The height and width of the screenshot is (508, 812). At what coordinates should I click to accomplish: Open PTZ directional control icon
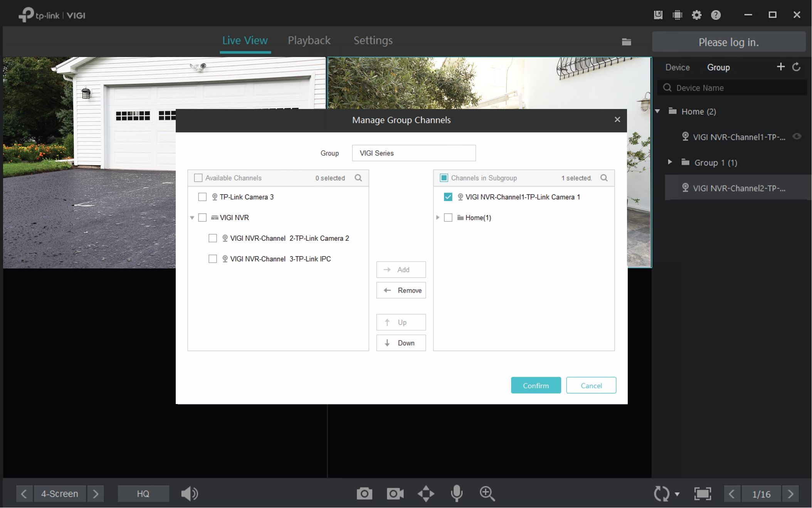click(x=426, y=493)
